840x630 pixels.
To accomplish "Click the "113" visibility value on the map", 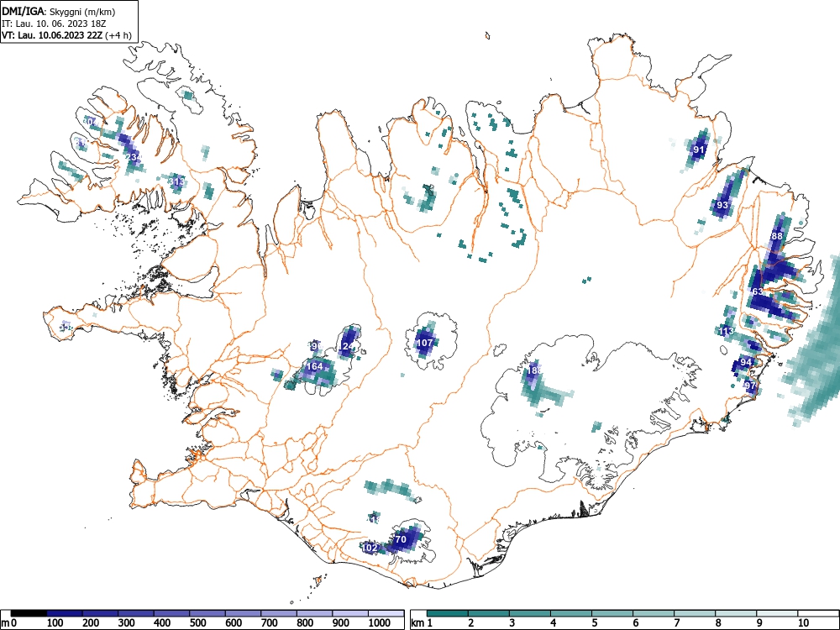I will tap(727, 331).
